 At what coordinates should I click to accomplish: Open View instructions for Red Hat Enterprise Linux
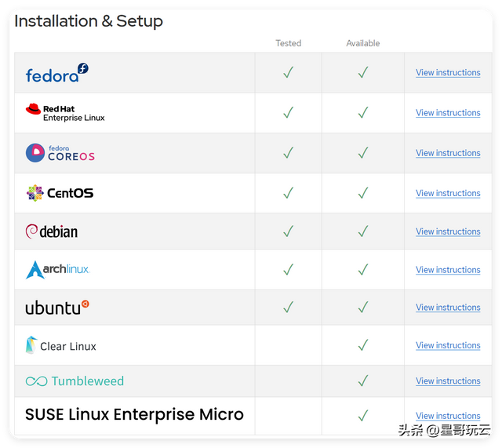(x=448, y=113)
